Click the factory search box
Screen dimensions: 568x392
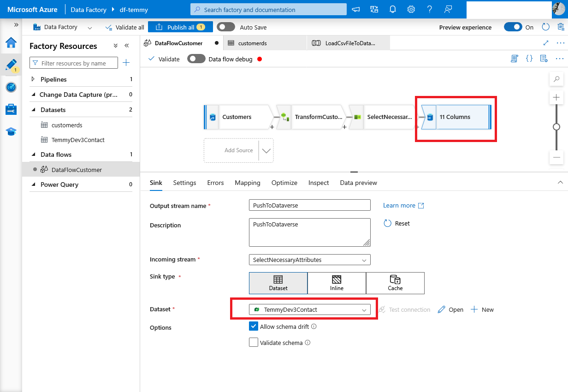tap(268, 9)
